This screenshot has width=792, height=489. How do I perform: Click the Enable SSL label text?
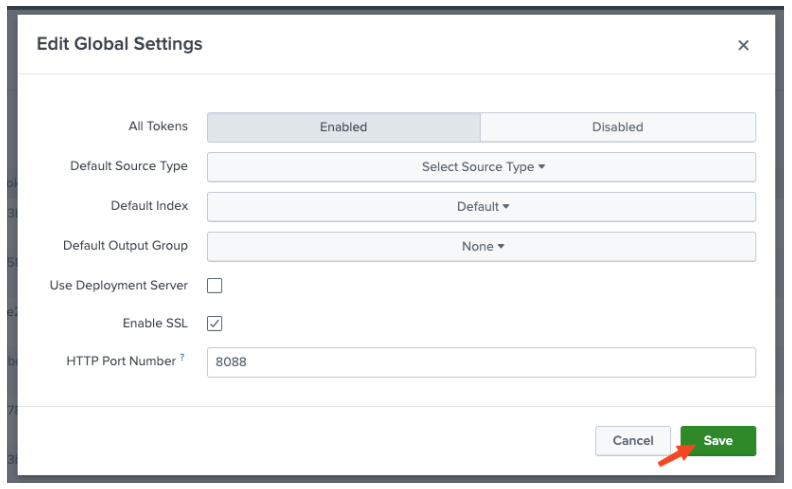(153, 323)
